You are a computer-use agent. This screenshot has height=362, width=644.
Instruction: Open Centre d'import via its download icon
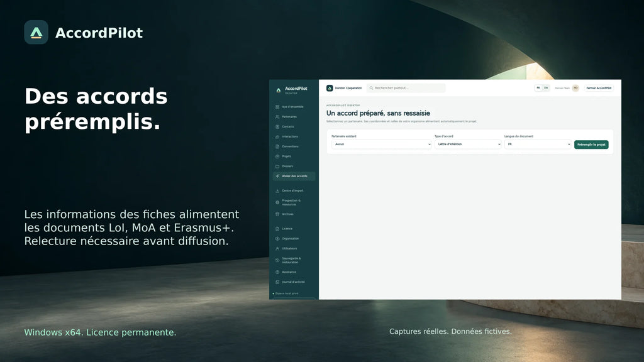coord(277,191)
